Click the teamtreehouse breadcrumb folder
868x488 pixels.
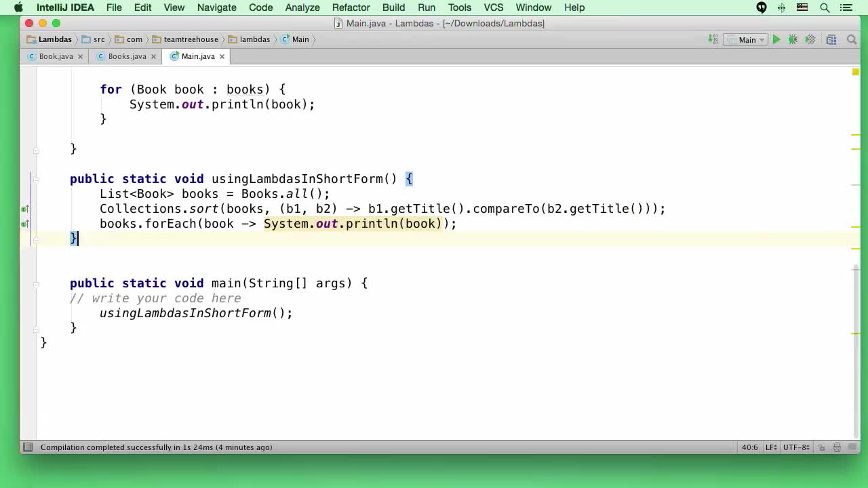(x=191, y=39)
